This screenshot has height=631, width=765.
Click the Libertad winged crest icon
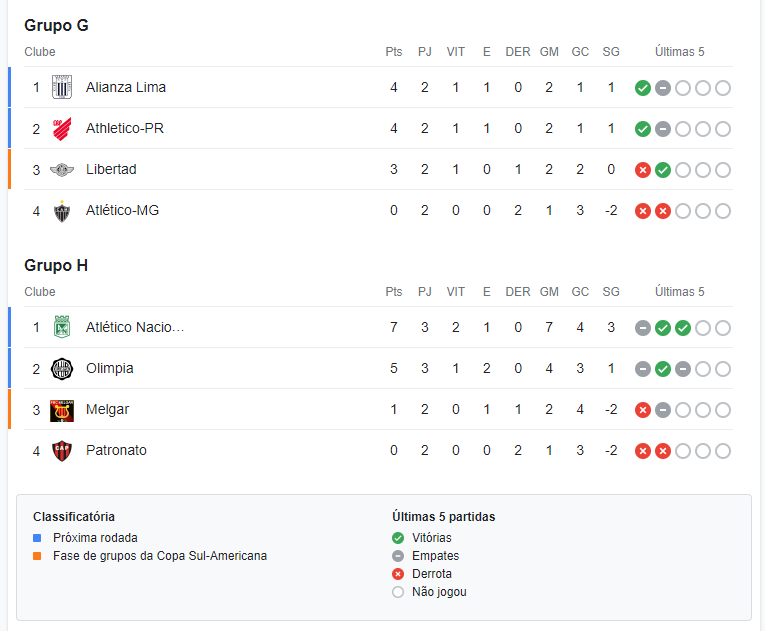[62, 170]
